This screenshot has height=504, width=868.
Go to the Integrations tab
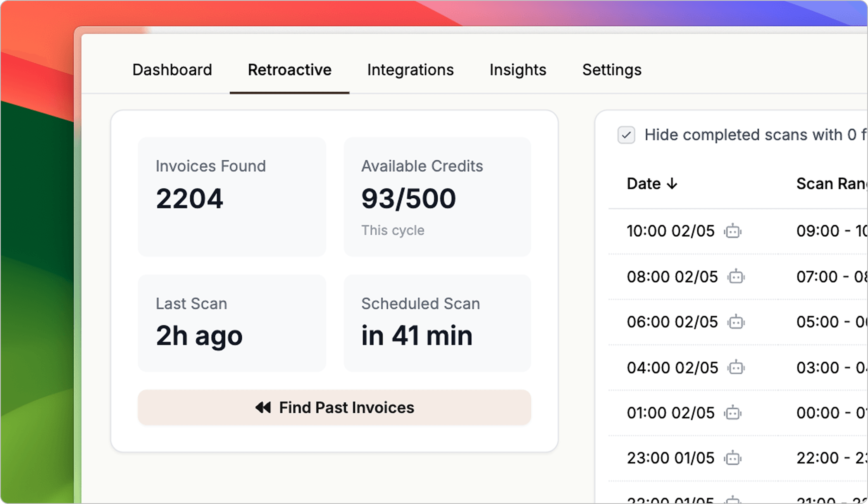(x=410, y=70)
